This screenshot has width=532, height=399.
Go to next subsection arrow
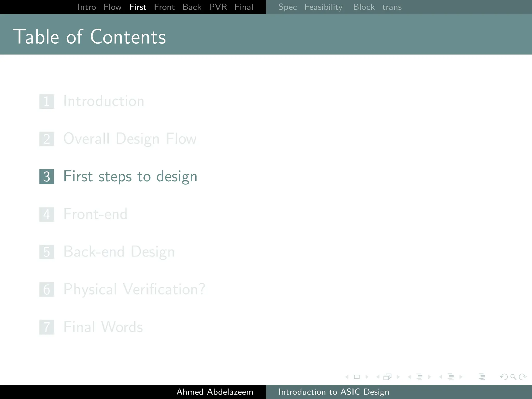pos(430,377)
